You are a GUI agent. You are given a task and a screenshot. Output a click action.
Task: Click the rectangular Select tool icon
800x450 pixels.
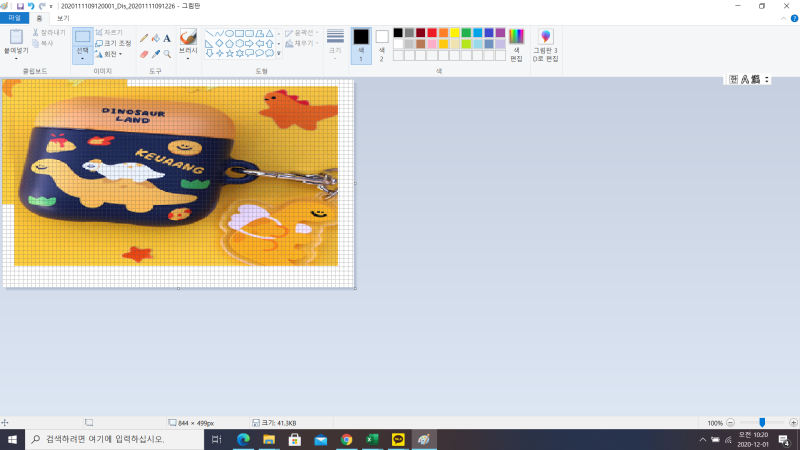tap(83, 36)
